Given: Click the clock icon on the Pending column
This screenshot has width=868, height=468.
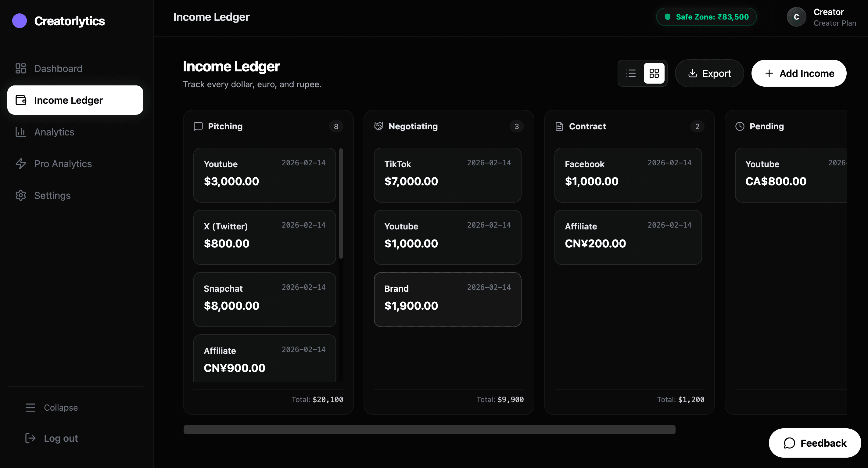Looking at the screenshot, I should pyautogui.click(x=739, y=126).
